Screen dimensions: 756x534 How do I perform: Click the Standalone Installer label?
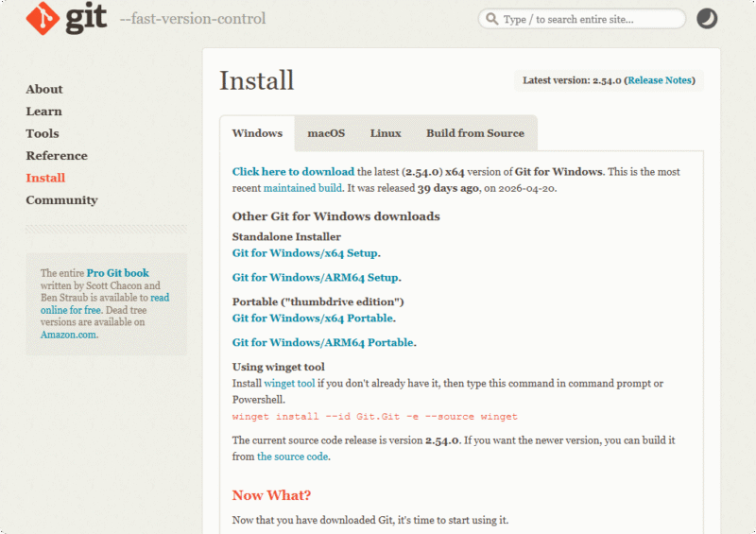(286, 237)
